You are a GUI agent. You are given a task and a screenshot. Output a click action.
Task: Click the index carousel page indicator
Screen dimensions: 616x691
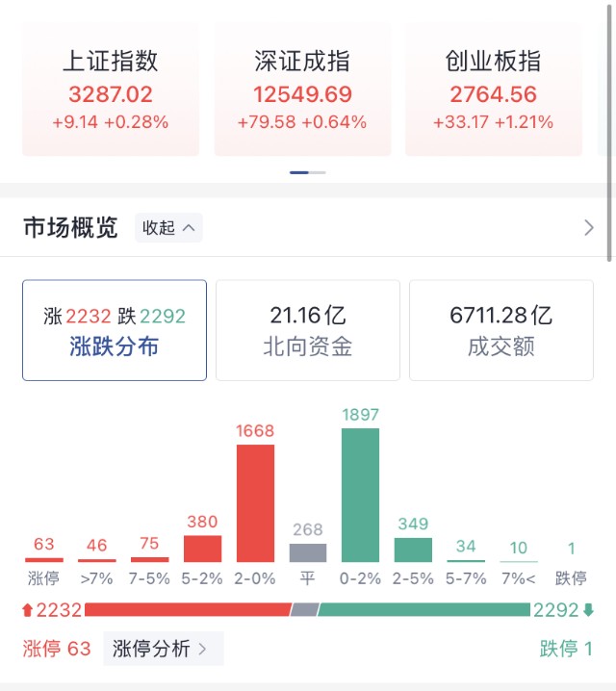(x=308, y=172)
